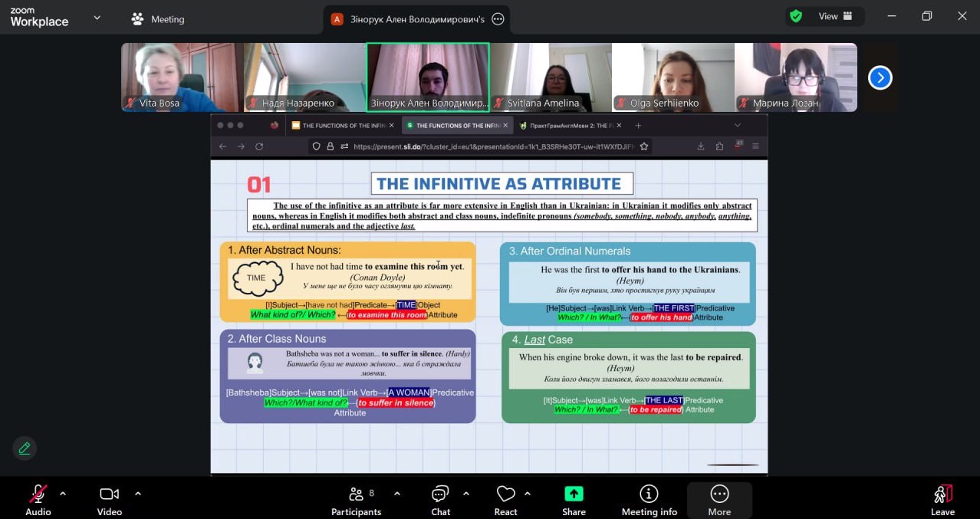This screenshot has height=519, width=980.
Task: Click the address bar shield icon
Action: (316, 146)
